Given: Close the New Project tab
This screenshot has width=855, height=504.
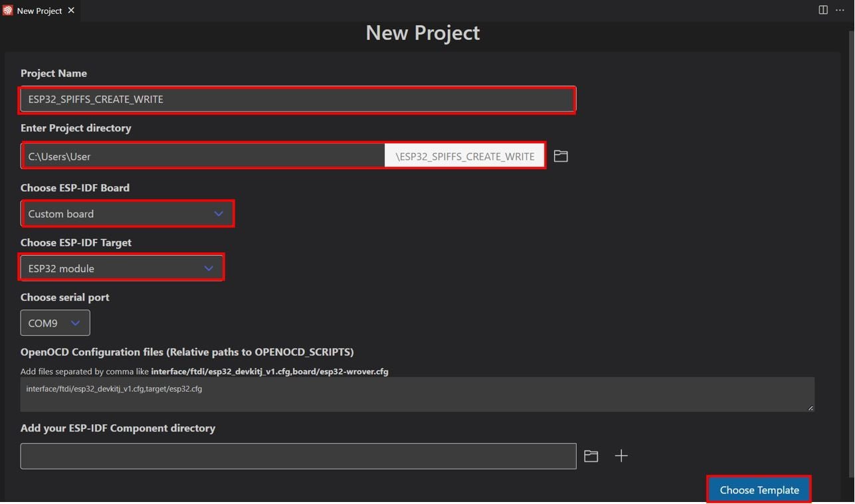Looking at the screenshot, I should click(x=70, y=10).
